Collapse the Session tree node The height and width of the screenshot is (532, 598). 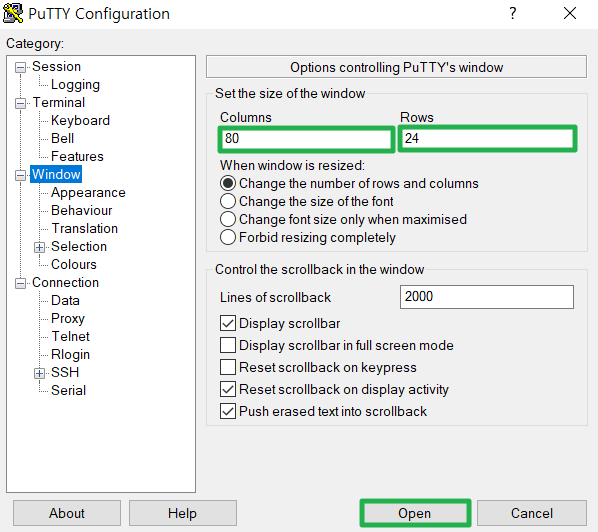point(20,68)
